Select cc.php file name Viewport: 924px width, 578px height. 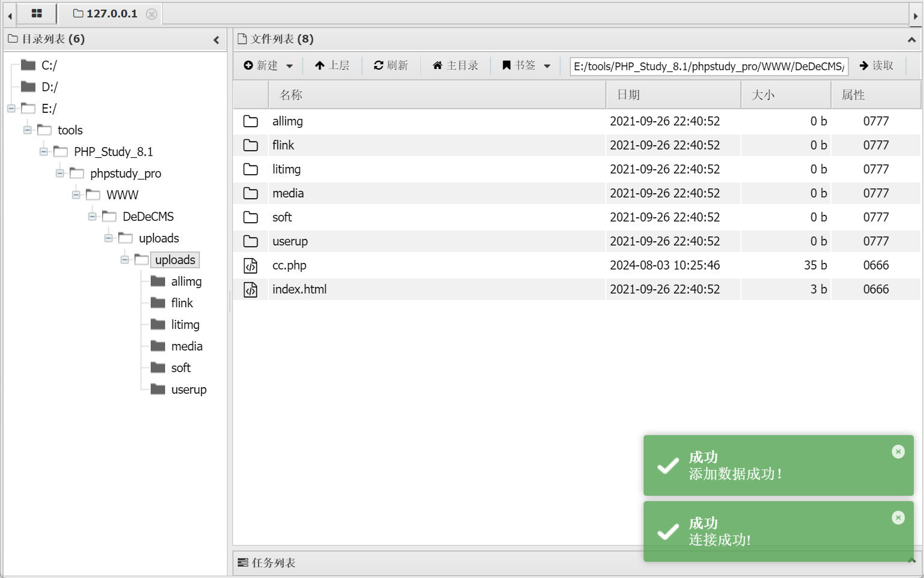point(289,265)
